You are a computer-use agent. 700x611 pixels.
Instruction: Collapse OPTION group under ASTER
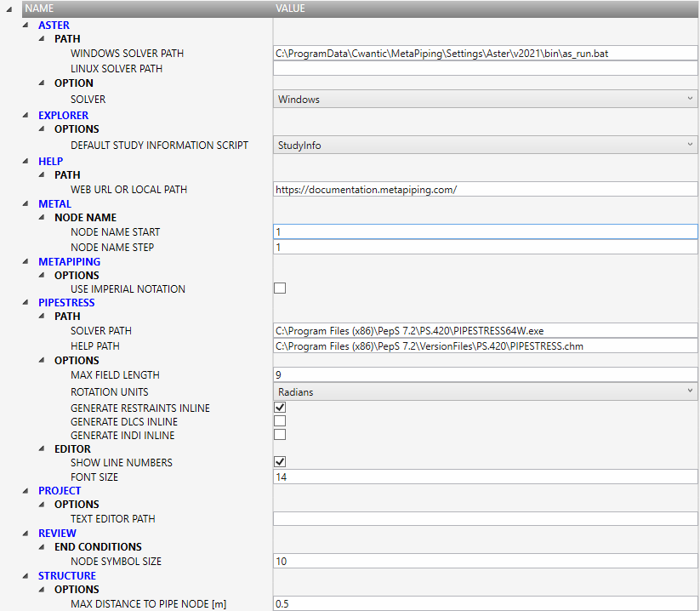[42, 83]
